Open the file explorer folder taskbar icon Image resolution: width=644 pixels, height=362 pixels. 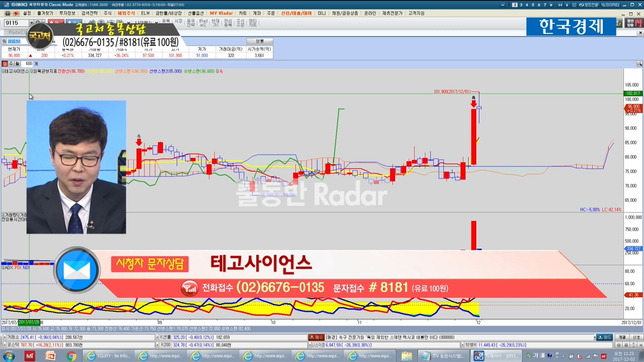click(x=407, y=356)
